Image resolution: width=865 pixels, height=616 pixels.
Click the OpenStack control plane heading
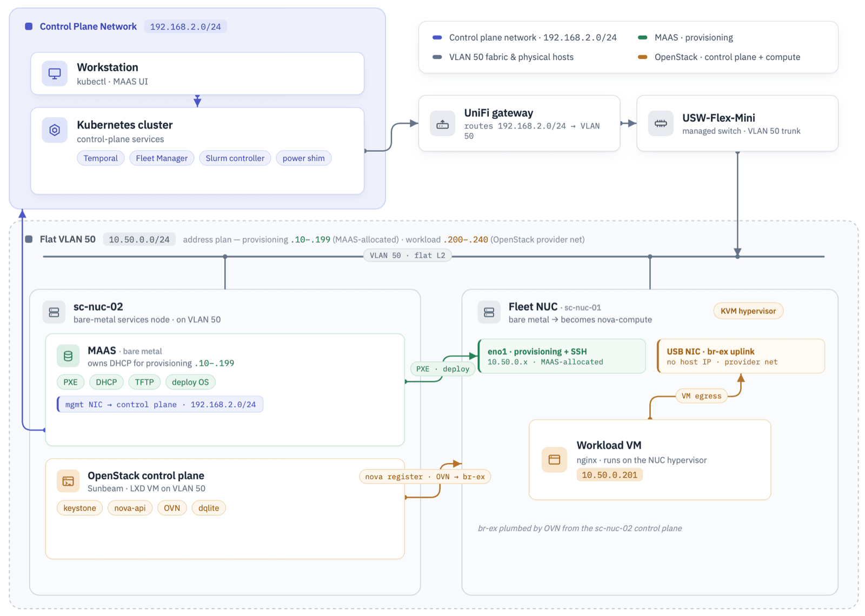pos(146,476)
